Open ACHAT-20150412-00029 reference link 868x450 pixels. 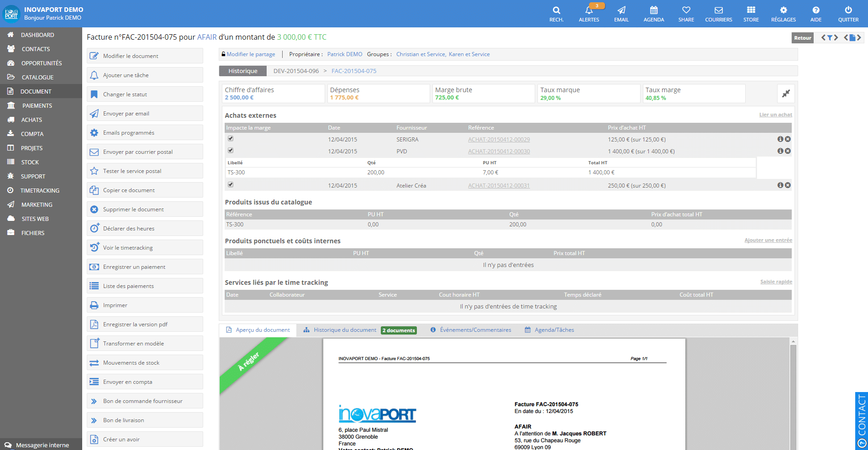pyautogui.click(x=499, y=140)
